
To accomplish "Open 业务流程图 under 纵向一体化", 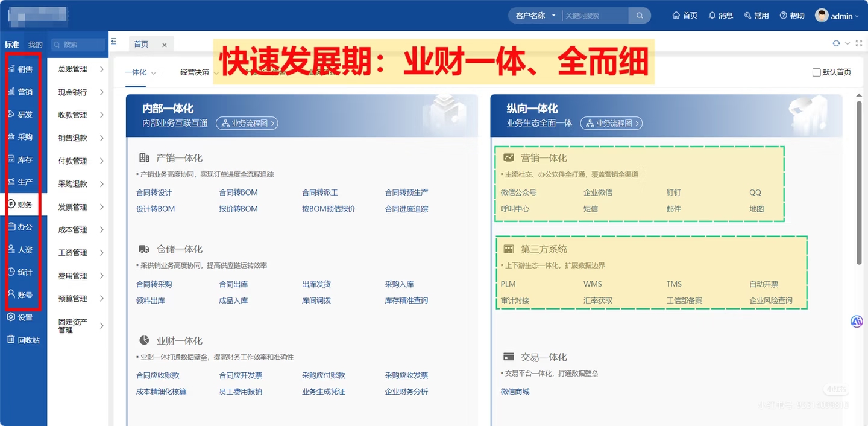I will pyautogui.click(x=611, y=123).
